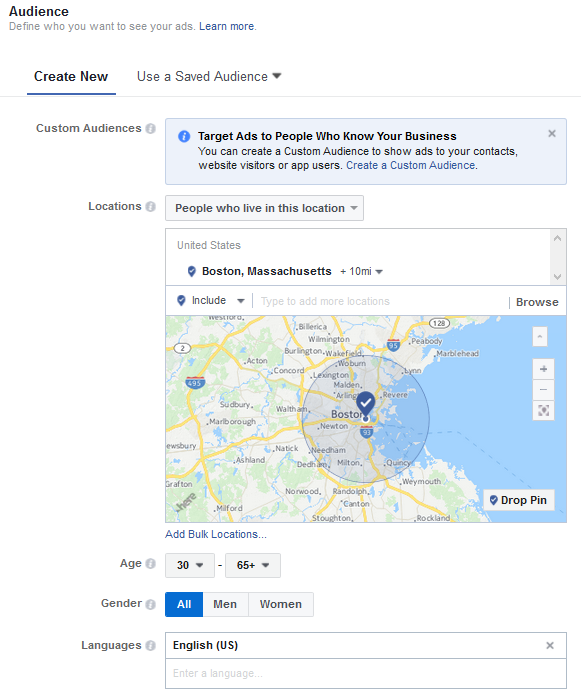The height and width of the screenshot is (699, 581).
Task: Click the Drop Pin button
Action: pos(519,500)
